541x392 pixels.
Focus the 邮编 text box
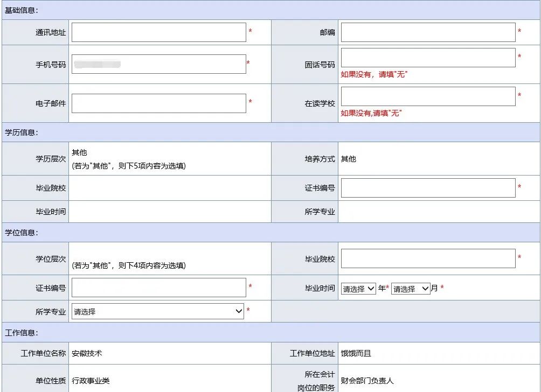(428, 32)
